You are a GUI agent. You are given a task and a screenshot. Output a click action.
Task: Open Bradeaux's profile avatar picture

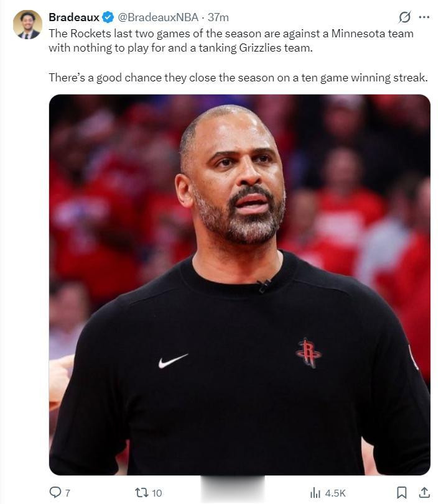(x=27, y=25)
